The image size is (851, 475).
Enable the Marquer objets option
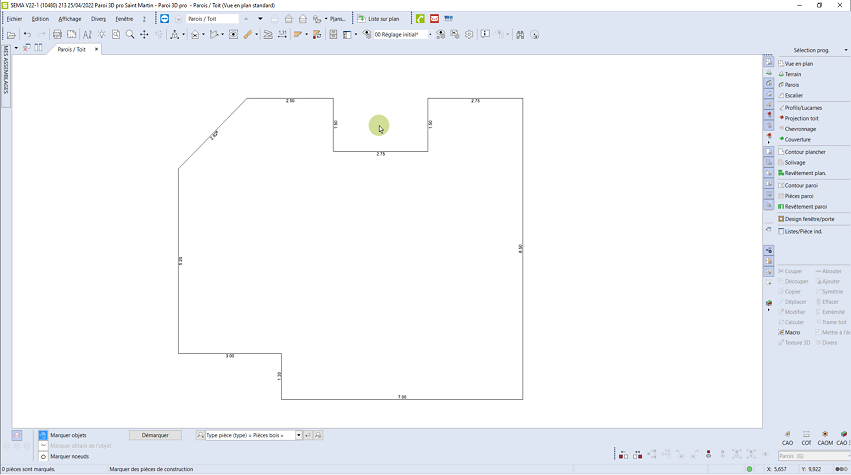point(43,436)
